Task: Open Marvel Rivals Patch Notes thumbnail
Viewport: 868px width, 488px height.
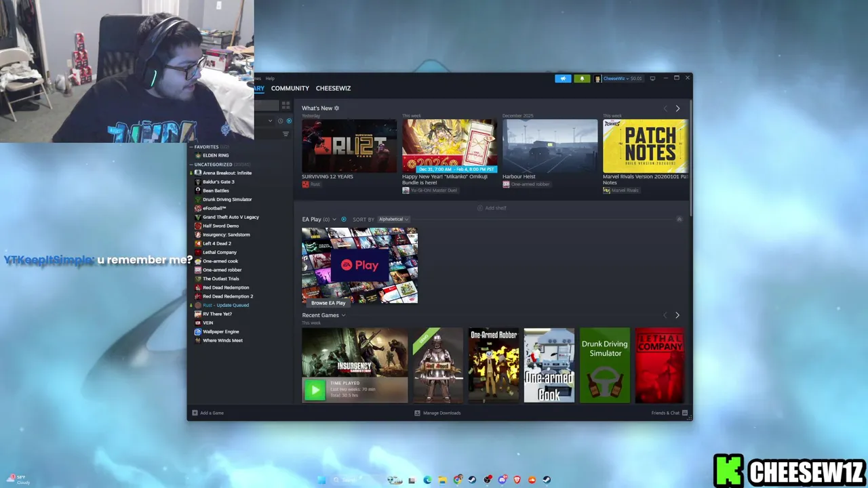Action: pyautogui.click(x=646, y=146)
